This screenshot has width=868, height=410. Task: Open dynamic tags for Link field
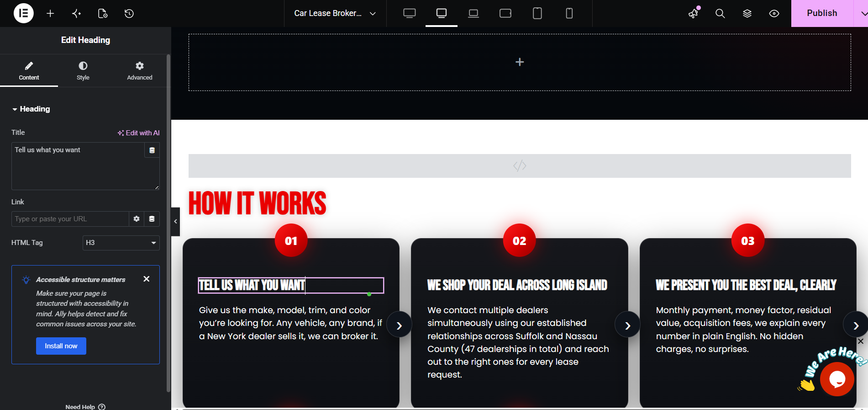pos(152,219)
